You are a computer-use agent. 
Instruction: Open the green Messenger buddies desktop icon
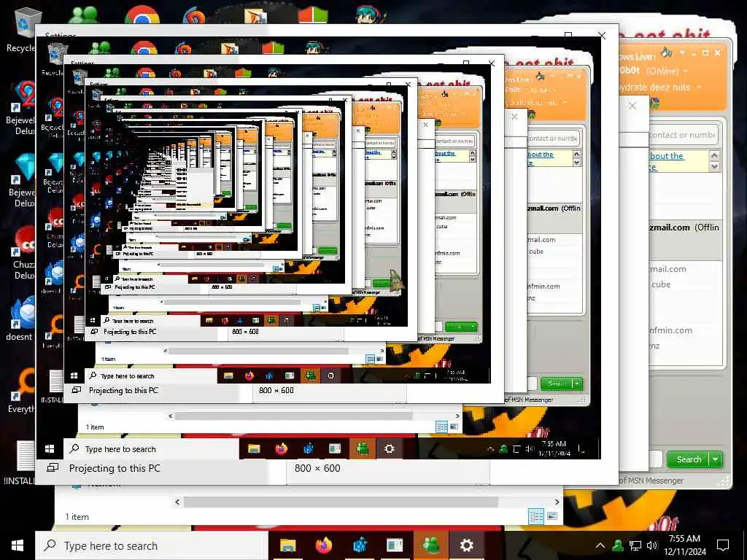coord(83,15)
